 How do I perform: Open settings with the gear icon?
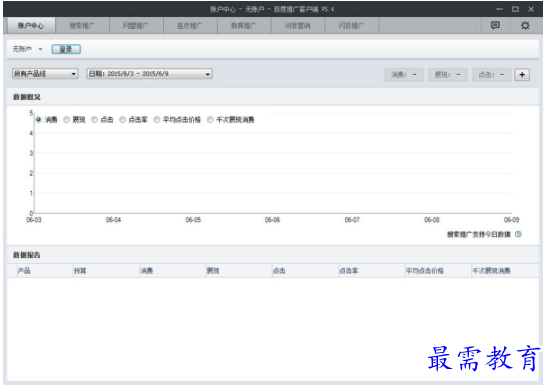[525, 26]
